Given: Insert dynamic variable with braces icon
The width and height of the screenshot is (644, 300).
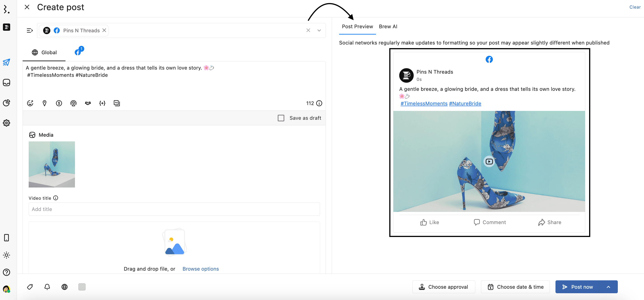Looking at the screenshot, I should tap(102, 103).
